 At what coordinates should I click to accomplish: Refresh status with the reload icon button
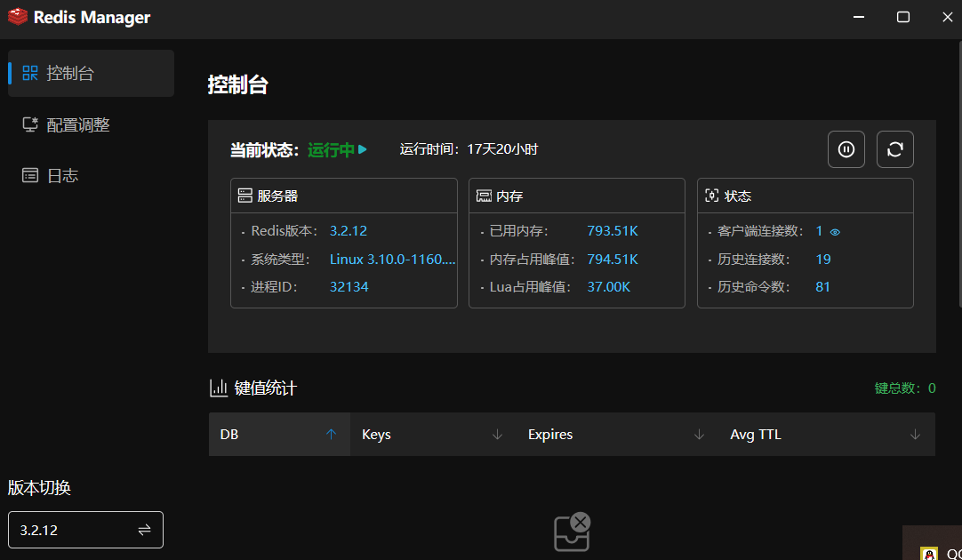click(895, 149)
